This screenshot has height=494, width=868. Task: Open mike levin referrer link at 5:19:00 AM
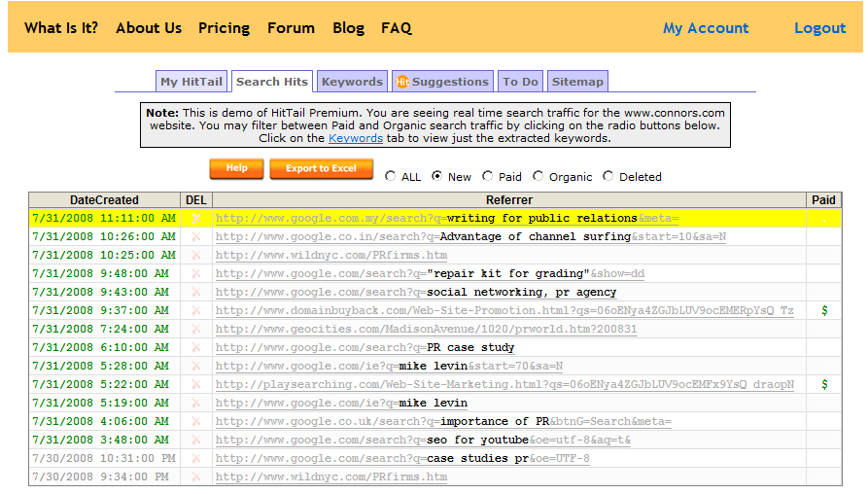tap(341, 403)
